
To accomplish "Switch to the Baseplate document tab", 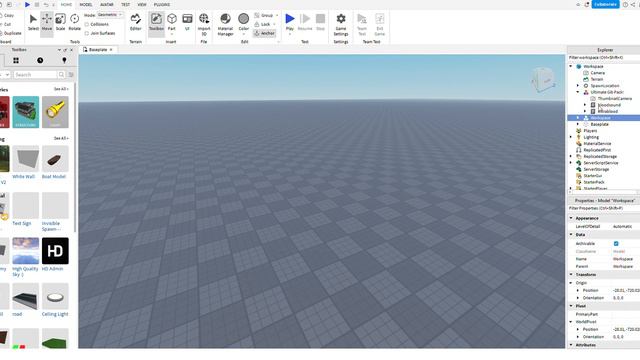I will tap(98, 49).
